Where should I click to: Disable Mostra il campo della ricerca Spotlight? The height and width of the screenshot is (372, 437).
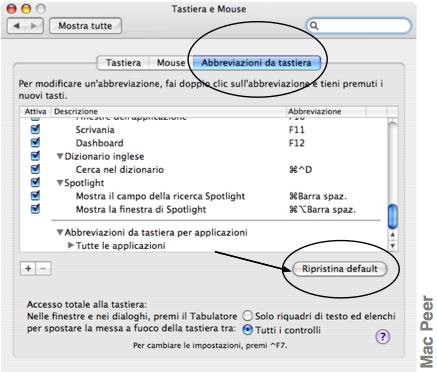click(x=35, y=196)
